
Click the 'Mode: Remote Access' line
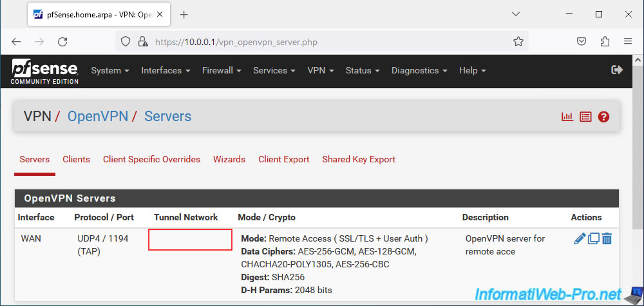coord(334,238)
